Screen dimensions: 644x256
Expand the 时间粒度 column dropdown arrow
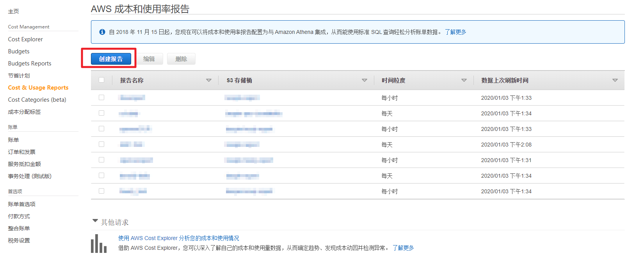pyautogui.click(x=464, y=80)
